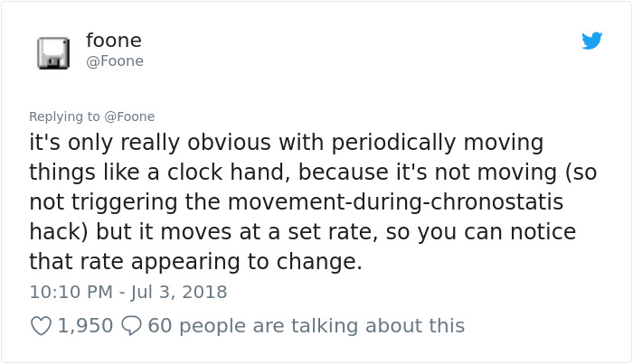
Task: Open foone's floppy disk avatar
Action: (x=53, y=52)
